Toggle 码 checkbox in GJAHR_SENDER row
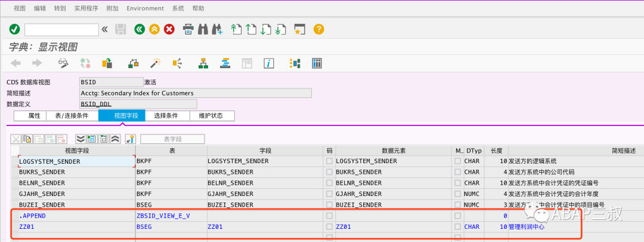The width and height of the screenshot is (644, 242). tap(329, 194)
